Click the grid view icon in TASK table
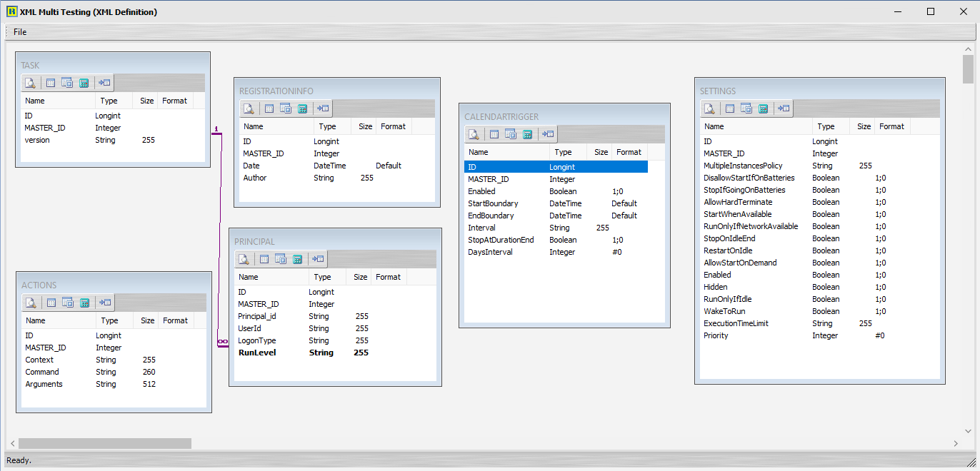 51,83
